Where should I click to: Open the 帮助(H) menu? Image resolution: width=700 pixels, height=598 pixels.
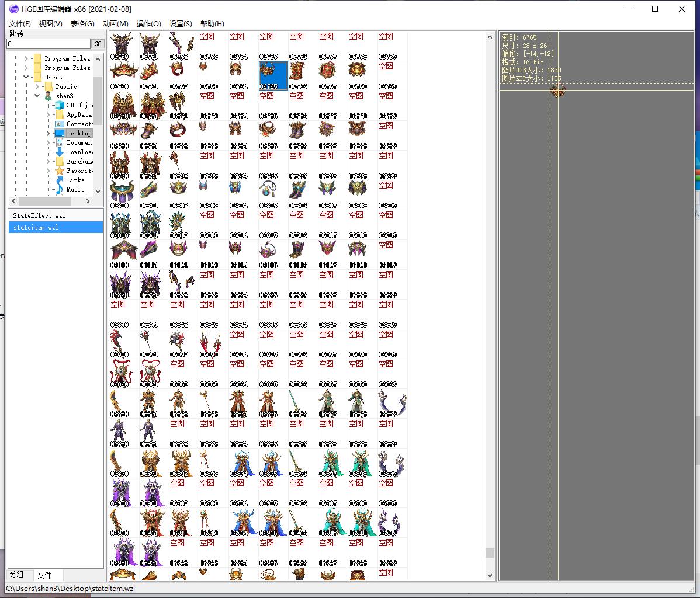[213, 24]
